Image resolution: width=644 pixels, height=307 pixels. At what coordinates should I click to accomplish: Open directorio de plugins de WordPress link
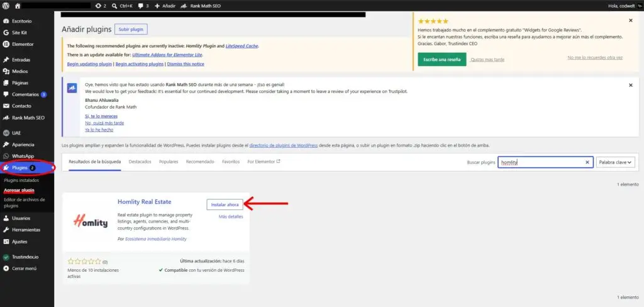click(x=284, y=145)
